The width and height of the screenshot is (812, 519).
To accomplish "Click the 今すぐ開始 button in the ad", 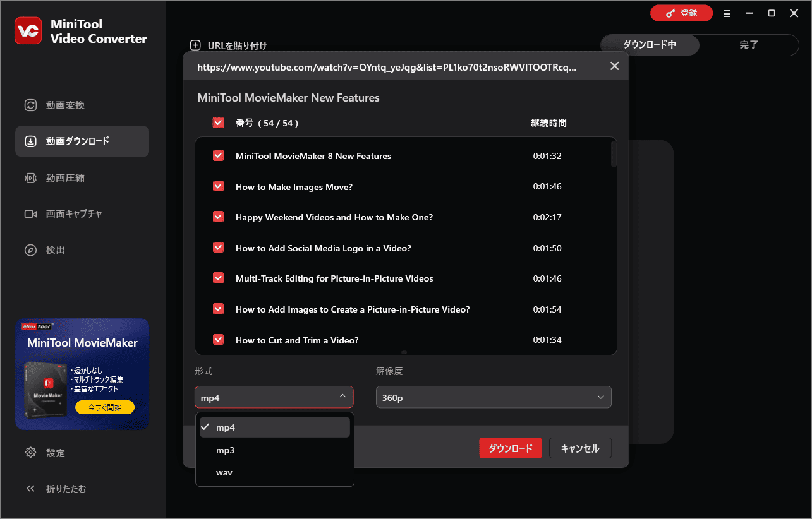I will click(105, 407).
